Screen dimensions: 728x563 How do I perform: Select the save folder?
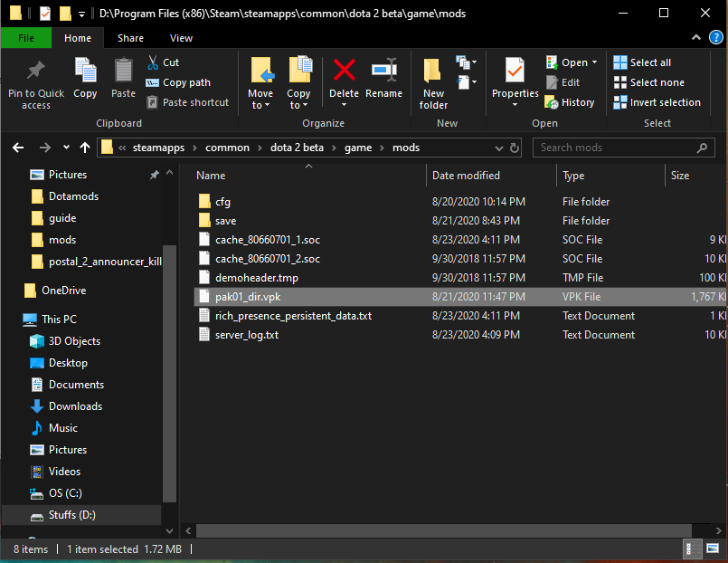[x=459, y=221]
